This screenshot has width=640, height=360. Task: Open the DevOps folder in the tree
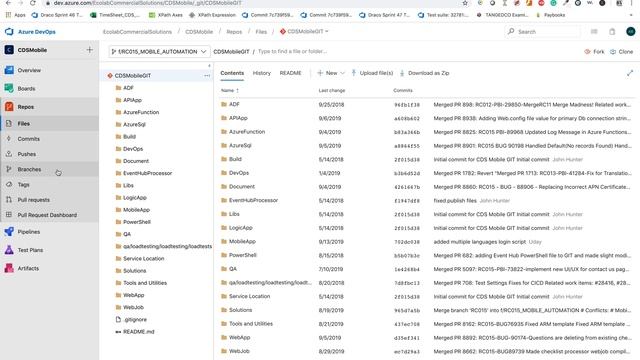[133, 149]
